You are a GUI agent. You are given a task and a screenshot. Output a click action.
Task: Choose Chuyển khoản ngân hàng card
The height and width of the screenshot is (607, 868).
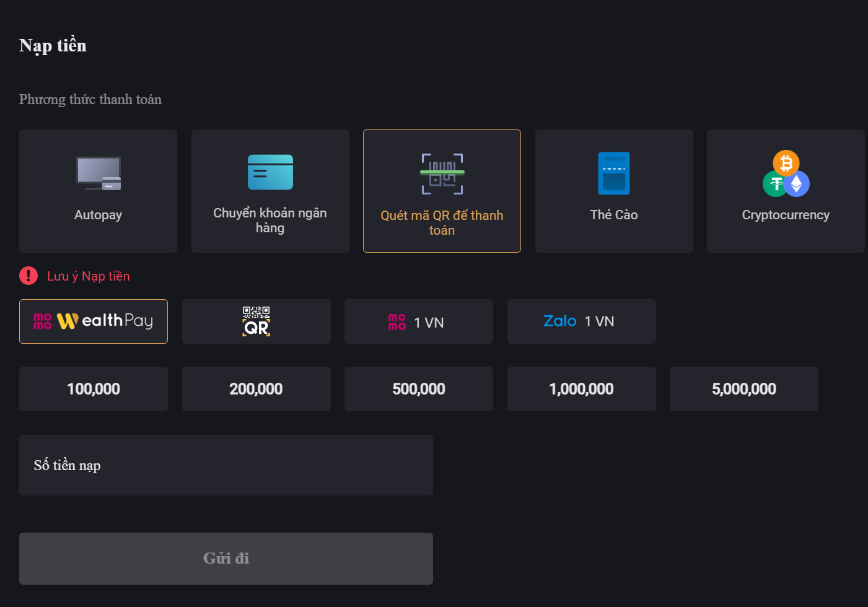[x=270, y=191]
